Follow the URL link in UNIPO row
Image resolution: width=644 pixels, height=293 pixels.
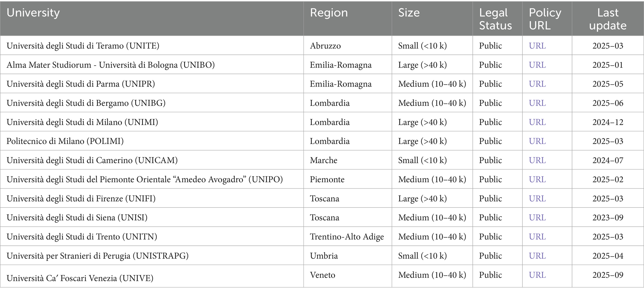click(537, 179)
